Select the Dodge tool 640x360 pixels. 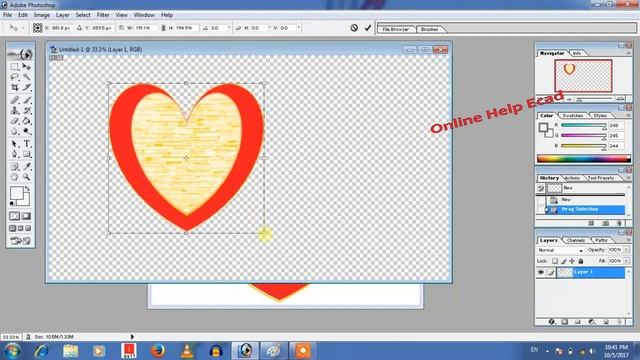pyautogui.click(x=27, y=131)
